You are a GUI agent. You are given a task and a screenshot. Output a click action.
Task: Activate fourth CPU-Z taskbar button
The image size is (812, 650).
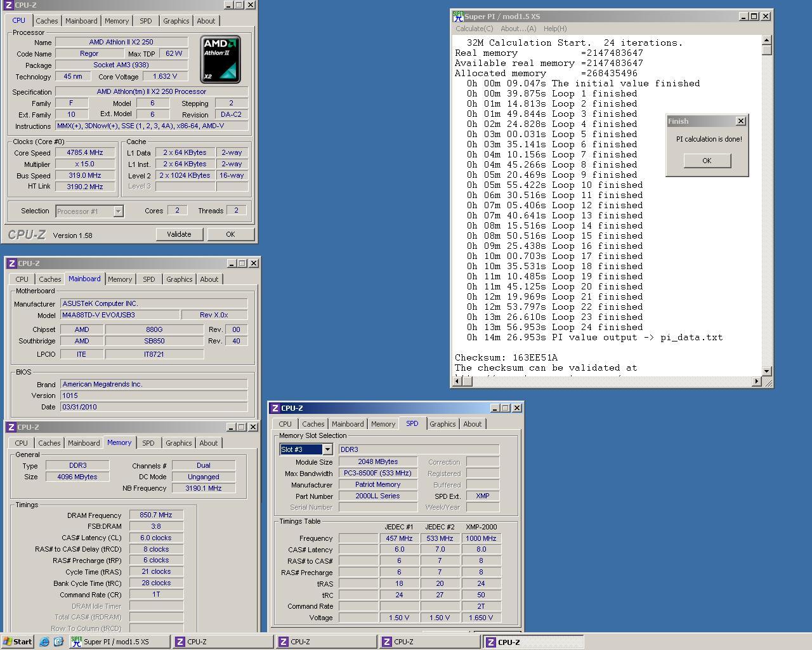click(534, 642)
